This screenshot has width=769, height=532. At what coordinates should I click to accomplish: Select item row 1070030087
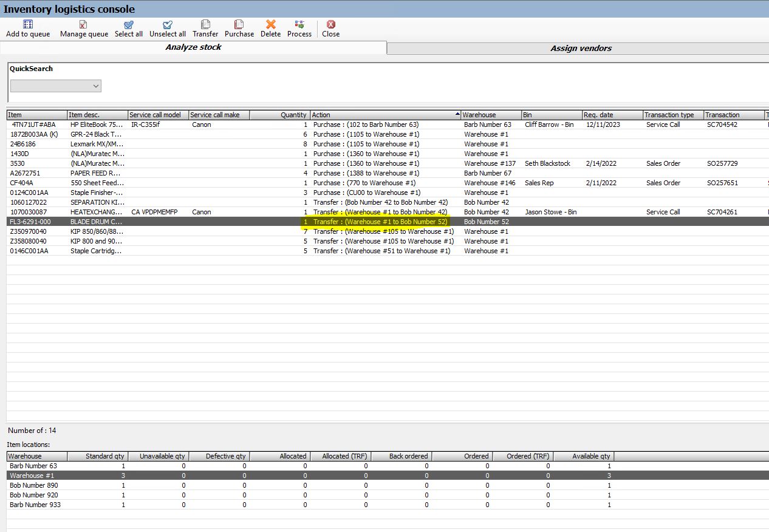[x=388, y=212]
